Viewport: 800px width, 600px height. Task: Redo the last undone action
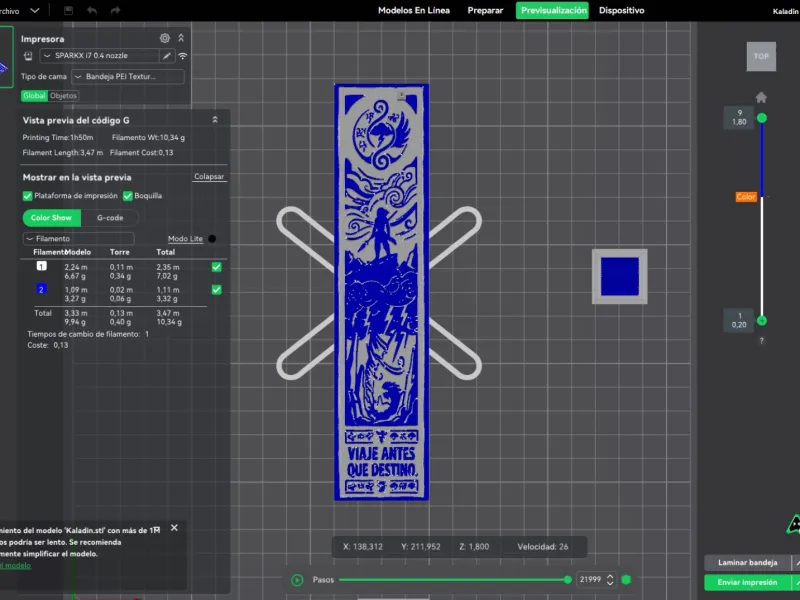115,10
